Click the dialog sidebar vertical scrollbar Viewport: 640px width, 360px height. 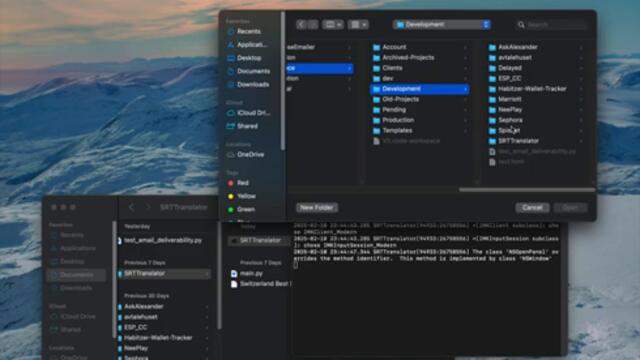point(283,80)
